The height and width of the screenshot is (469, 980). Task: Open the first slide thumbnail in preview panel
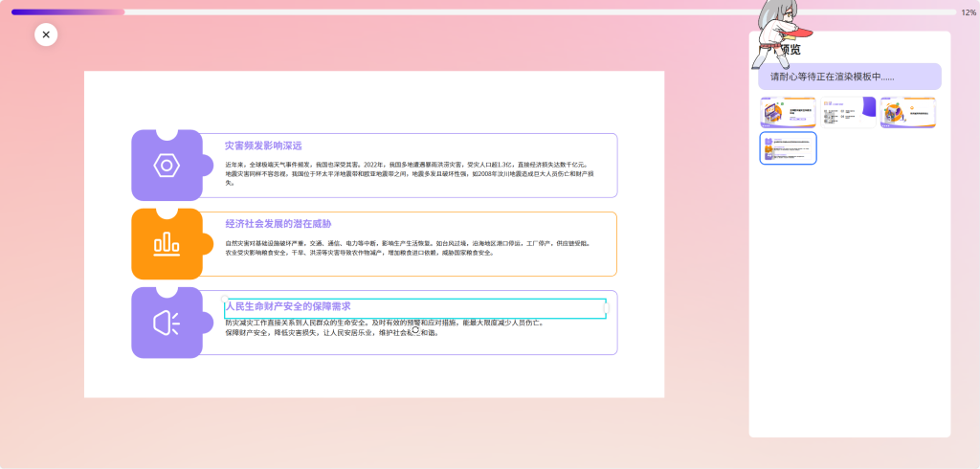click(x=788, y=112)
